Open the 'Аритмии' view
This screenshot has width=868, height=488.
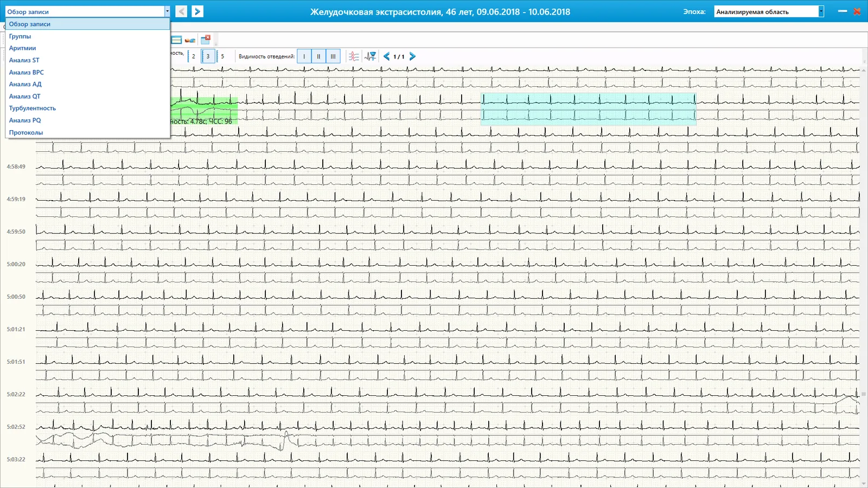[88, 48]
